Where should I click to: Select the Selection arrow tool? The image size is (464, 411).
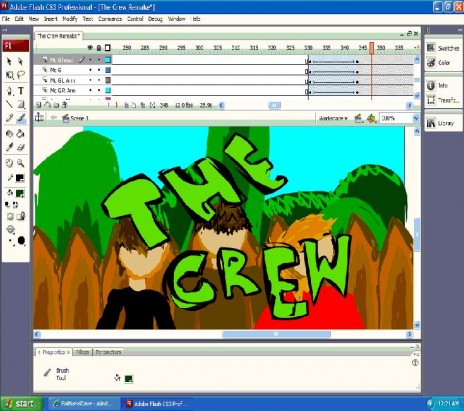pyautogui.click(x=9, y=61)
